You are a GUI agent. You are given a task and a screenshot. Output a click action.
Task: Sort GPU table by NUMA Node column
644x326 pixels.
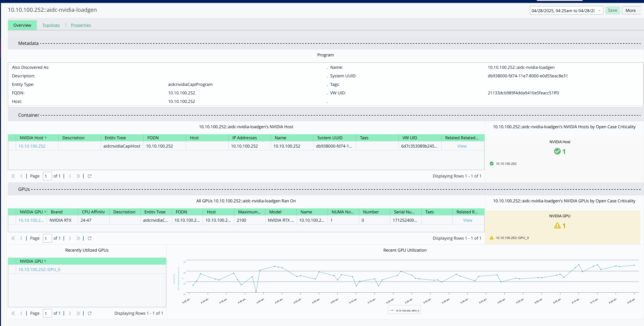click(x=343, y=212)
